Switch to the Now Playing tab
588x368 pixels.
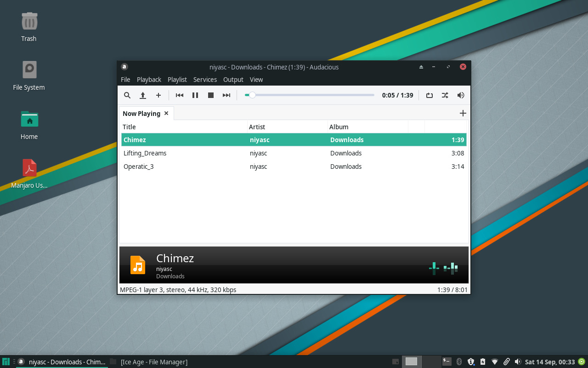click(x=141, y=113)
